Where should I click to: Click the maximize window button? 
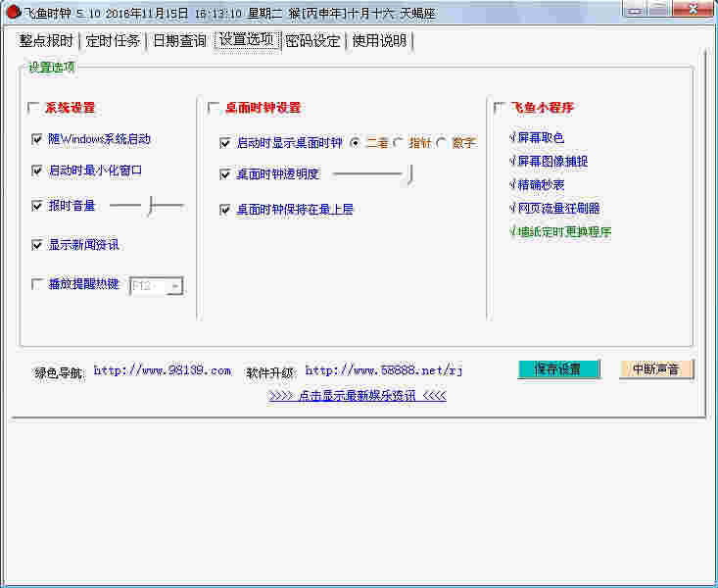click(659, 9)
